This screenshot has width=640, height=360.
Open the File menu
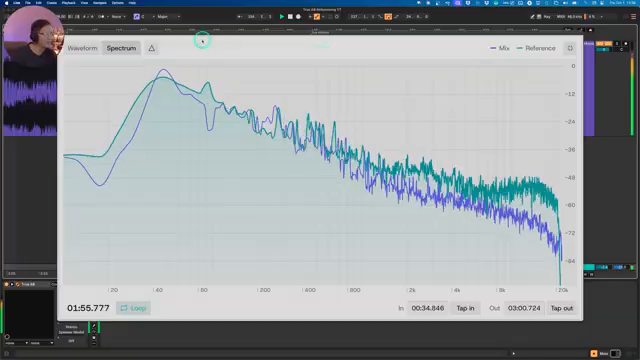point(28,3)
